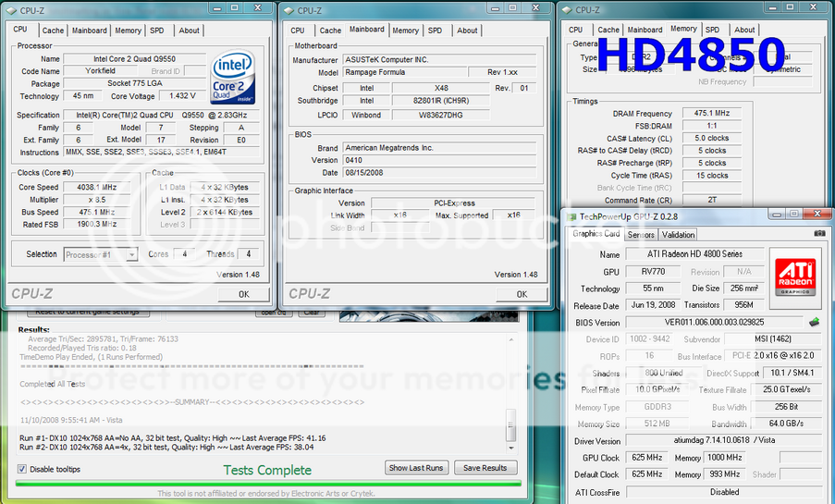Image resolution: width=835 pixels, height=504 pixels.
Task: Click OK in the CPU tab CPU-Z window
Action: point(244,294)
